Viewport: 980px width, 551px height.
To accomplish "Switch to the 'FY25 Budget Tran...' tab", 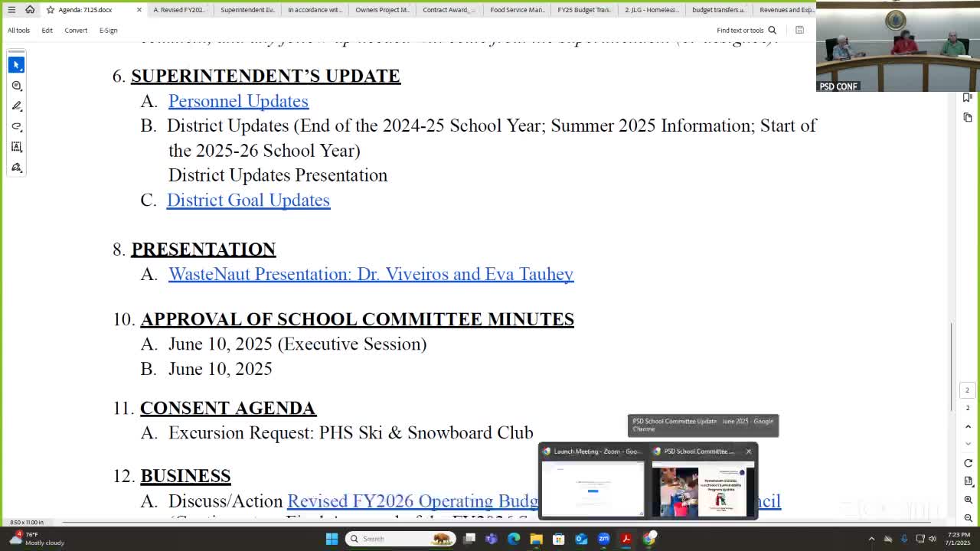I will (584, 10).
